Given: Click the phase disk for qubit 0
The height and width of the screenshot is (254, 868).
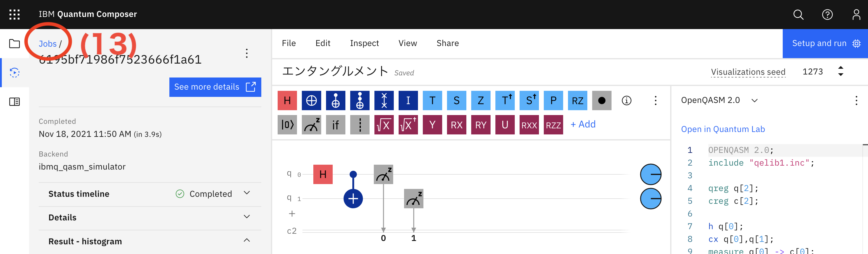Looking at the screenshot, I should tap(650, 174).
